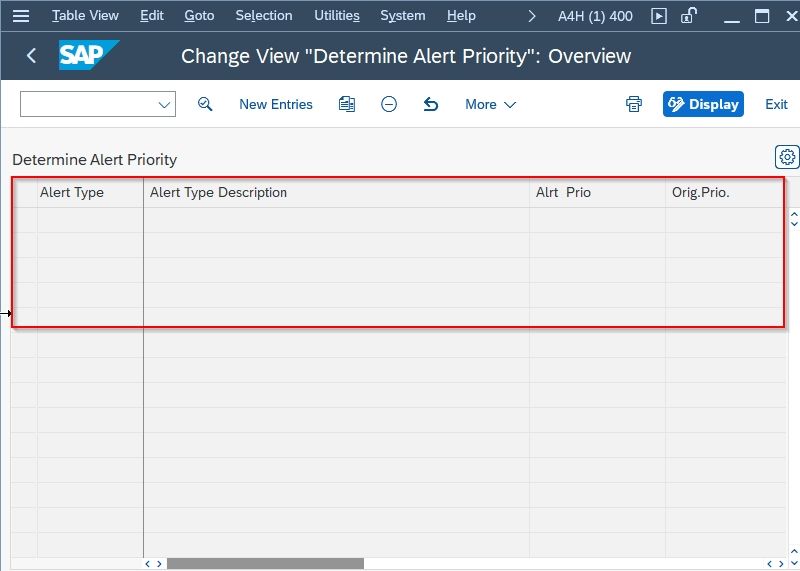Switch to Display mode
Image resolution: width=800 pixels, height=571 pixels.
pos(703,104)
